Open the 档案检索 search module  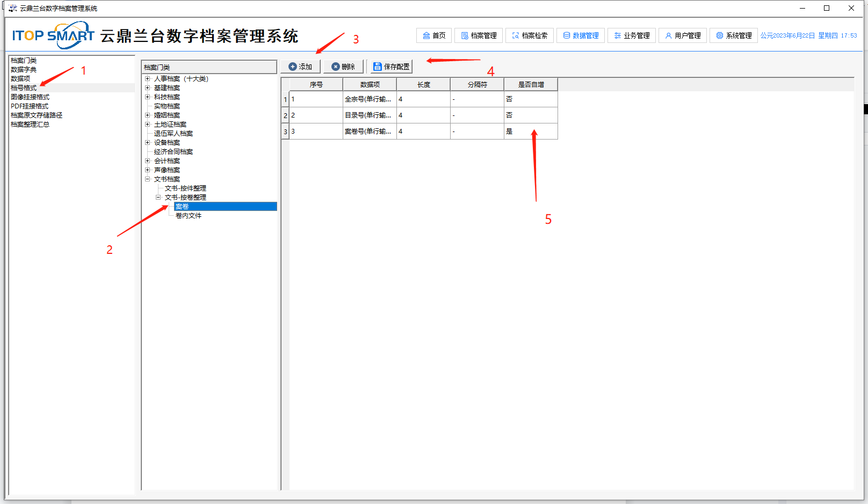click(x=529, y=35)
